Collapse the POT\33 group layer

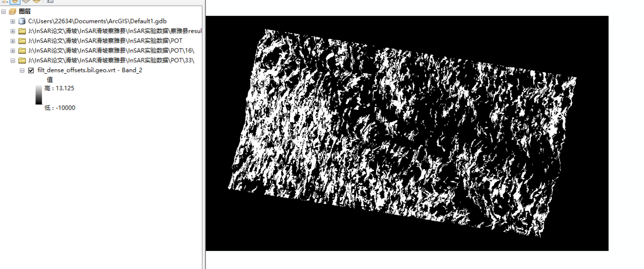[x=13, y=60]
